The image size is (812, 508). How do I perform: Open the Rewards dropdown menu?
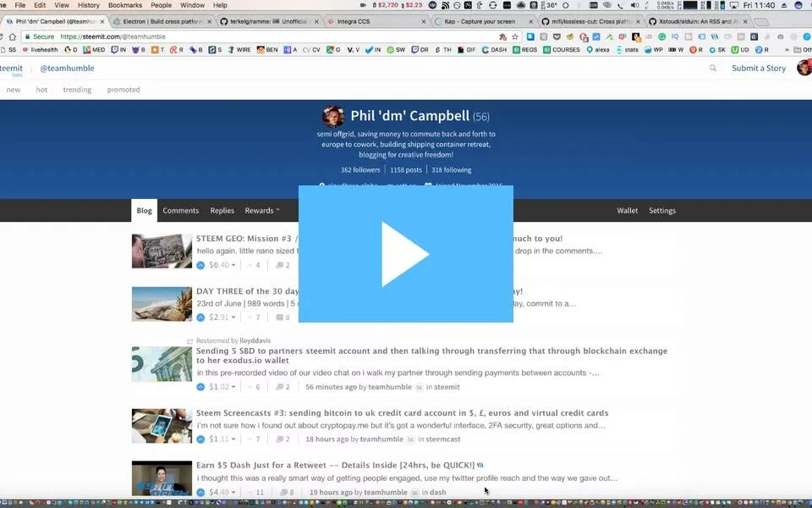coord(262,211)
